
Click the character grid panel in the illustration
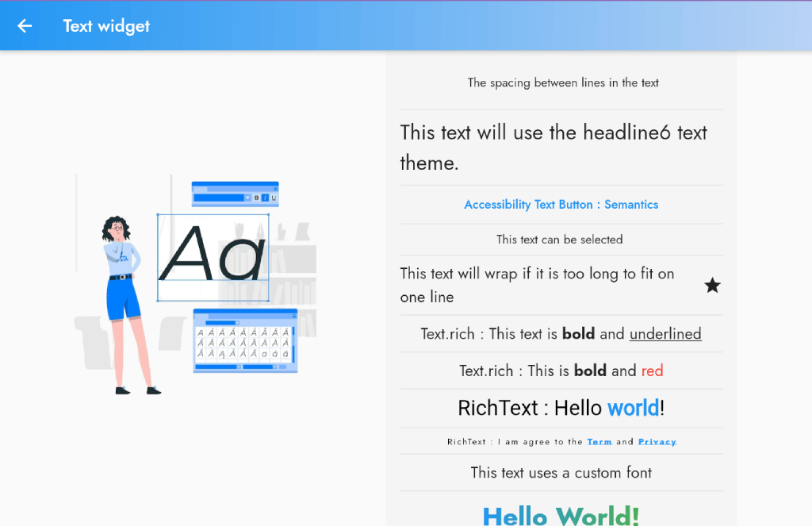click(x=245, y=341)
